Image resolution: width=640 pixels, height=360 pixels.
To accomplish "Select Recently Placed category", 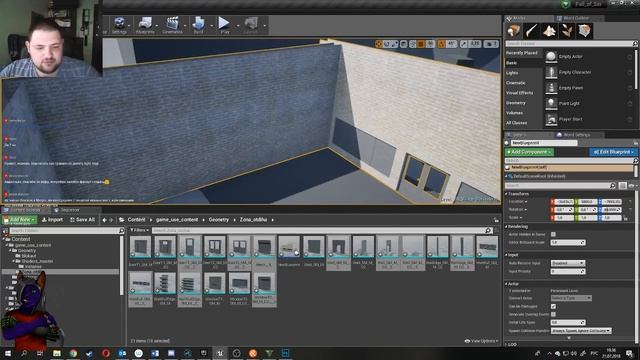I will [522, 53].
